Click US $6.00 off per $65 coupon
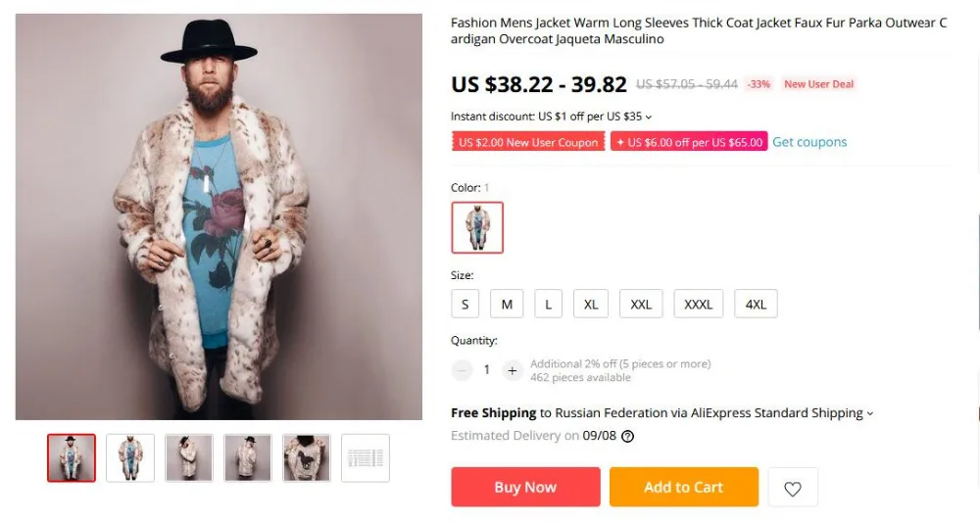The width and height of the screenshot is (980, 523). coord(689,142)
